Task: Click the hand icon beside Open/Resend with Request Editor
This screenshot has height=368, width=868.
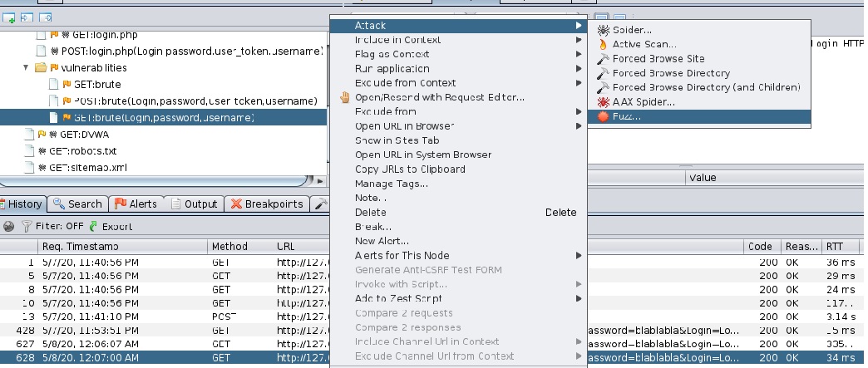Action: click(346, 97)
